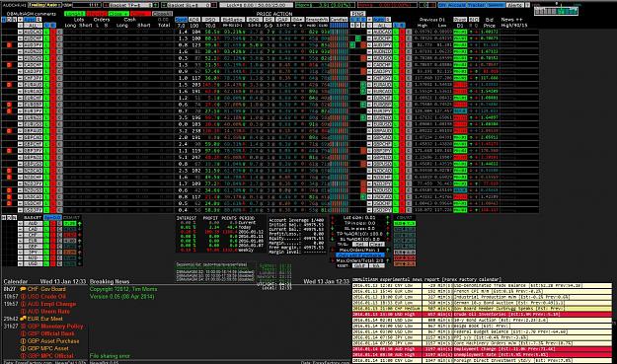Click grey C button in CADJPY row, right panel
This screenshot has width=617, height=364.
[x=408, y=72]
